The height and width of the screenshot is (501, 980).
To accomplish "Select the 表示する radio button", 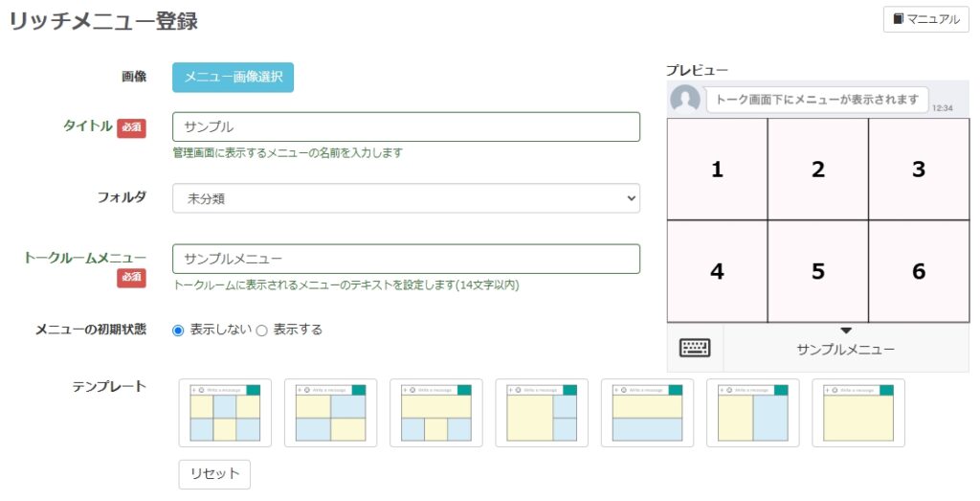I will coord(261,330).
